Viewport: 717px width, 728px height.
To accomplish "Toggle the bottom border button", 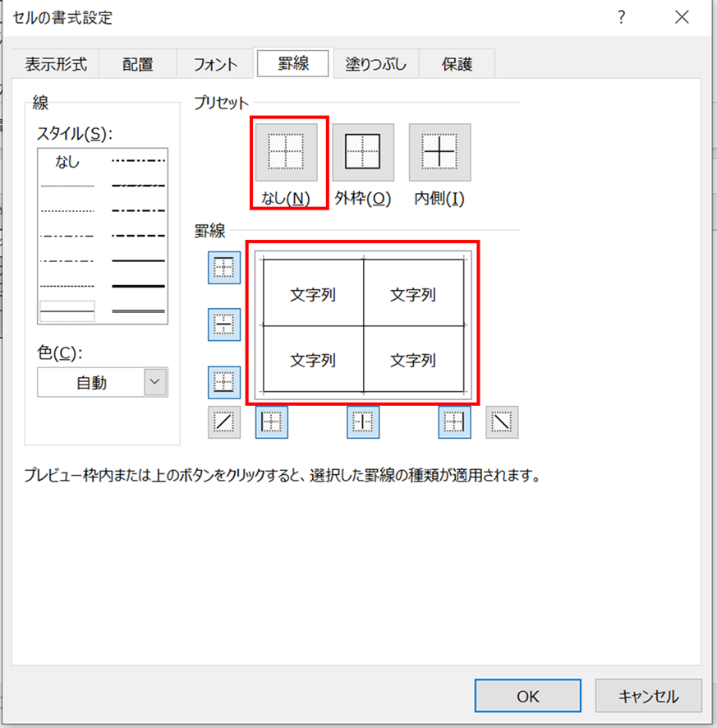I will click(x=224, y=382).
